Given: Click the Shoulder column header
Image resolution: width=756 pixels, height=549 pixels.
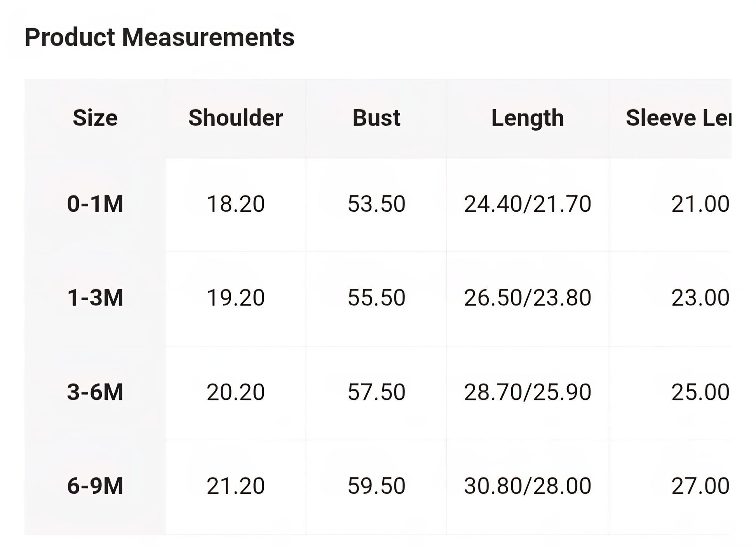Looking at the screenshot, I should pos(236,118).
